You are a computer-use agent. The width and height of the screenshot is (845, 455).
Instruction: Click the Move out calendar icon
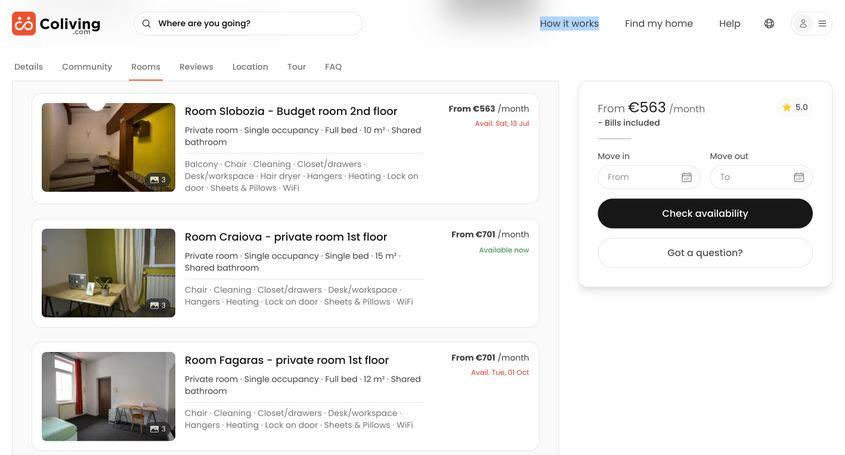799,177
